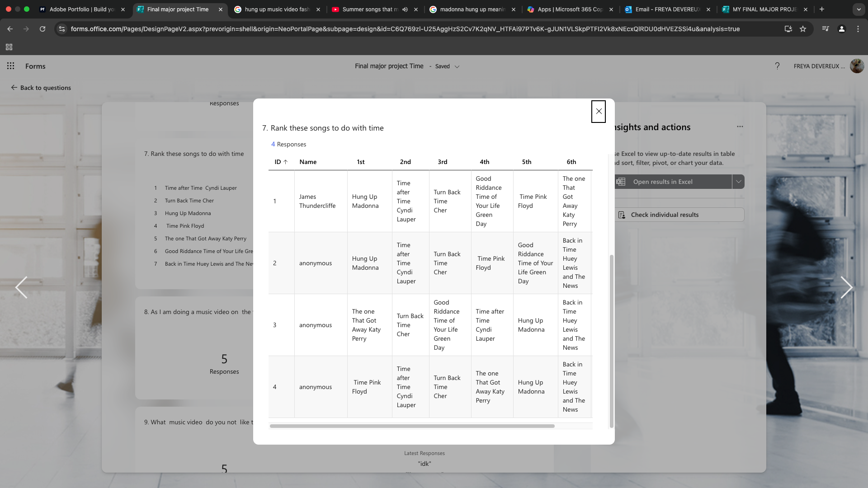Click the Help question mark icon

777,66
